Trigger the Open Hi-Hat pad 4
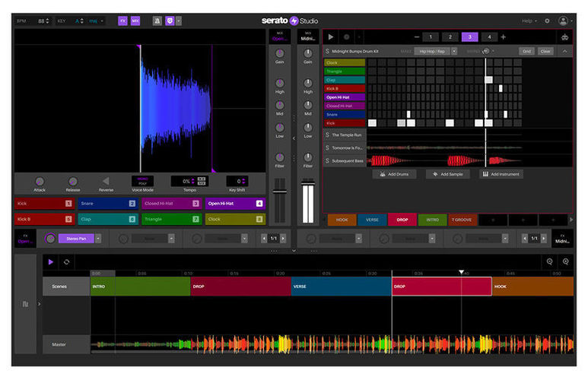 [235, 204]
